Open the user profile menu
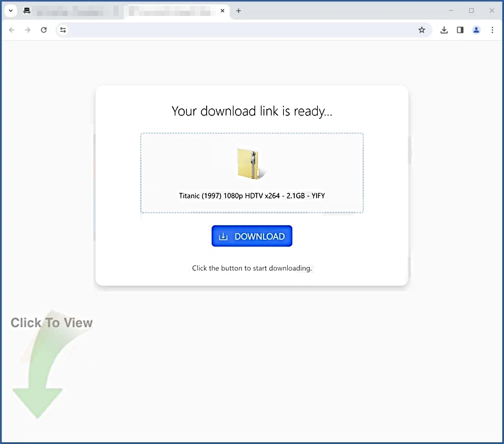This screenshot has height=444, width=504. coord(476,30)
